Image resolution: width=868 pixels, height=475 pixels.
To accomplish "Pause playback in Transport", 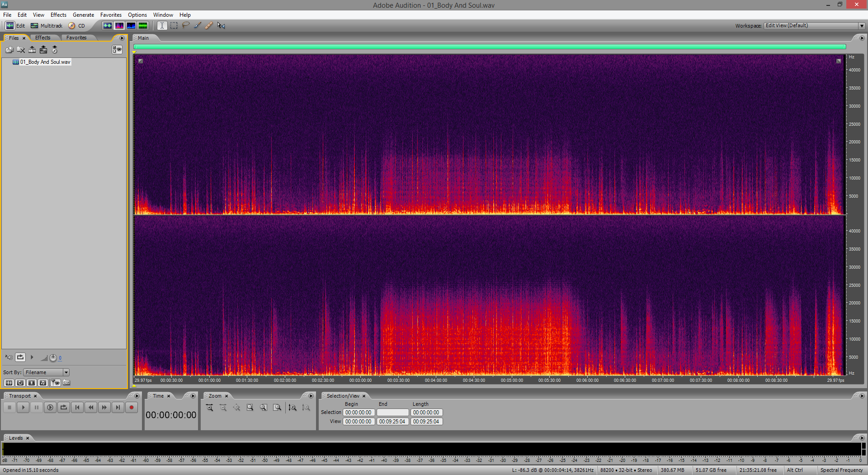I will (37, 407).
